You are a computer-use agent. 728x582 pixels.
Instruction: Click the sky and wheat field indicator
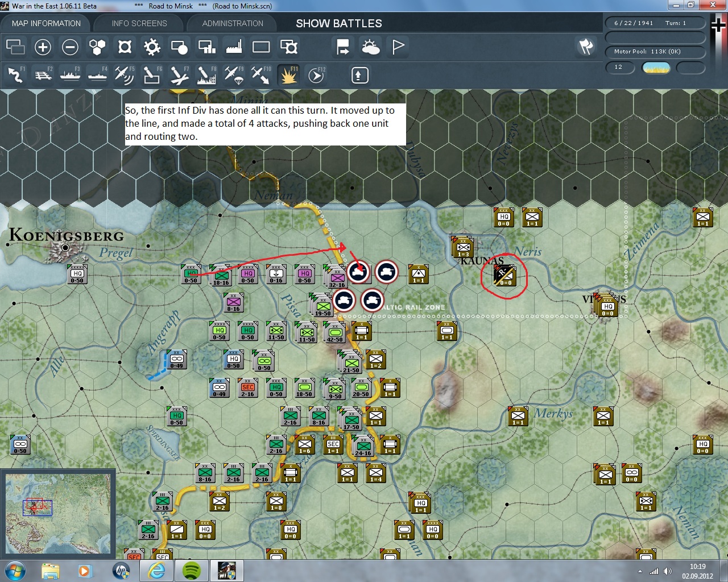tap(656, 68)
